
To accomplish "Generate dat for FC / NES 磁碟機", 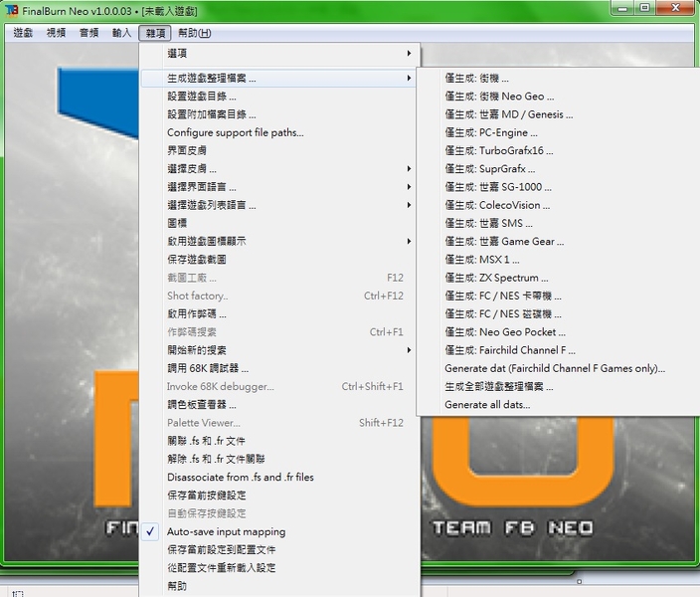I will pyautogui.click(x=559, y=314).
